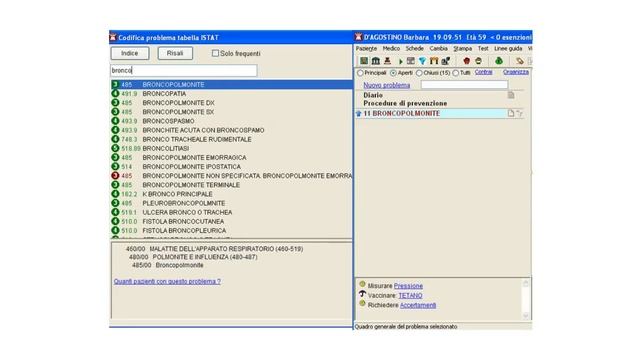Select the Principali radio button
This screenshot has height=360, width=640.
pos(360,73)
